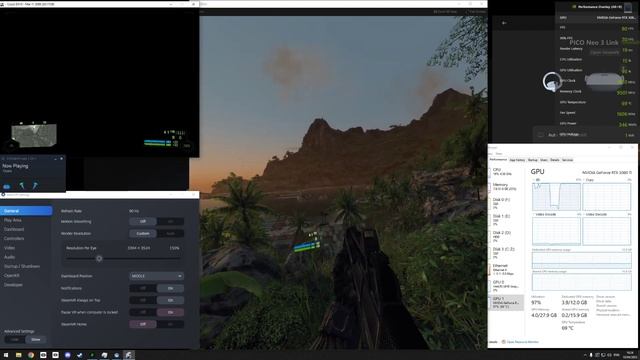Open the Windows Start menu
The width and height of the screenshot is (640, 360).
(x=6, y=355)
